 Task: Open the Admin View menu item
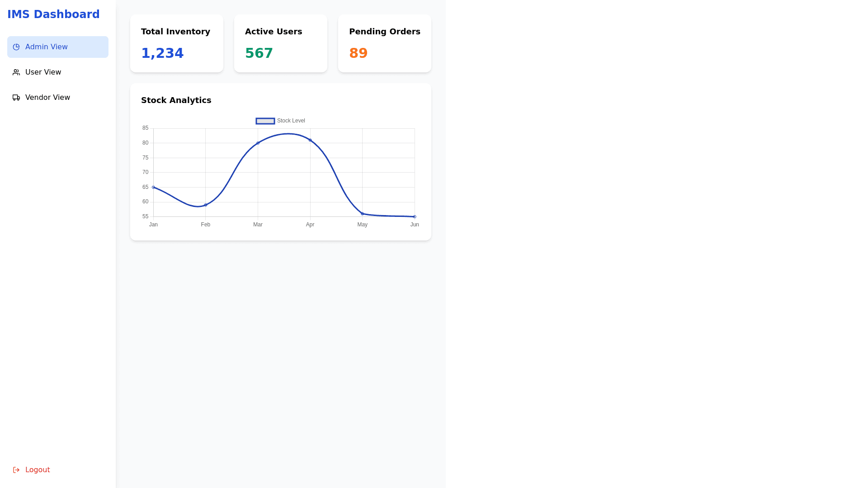coord(57,47)
